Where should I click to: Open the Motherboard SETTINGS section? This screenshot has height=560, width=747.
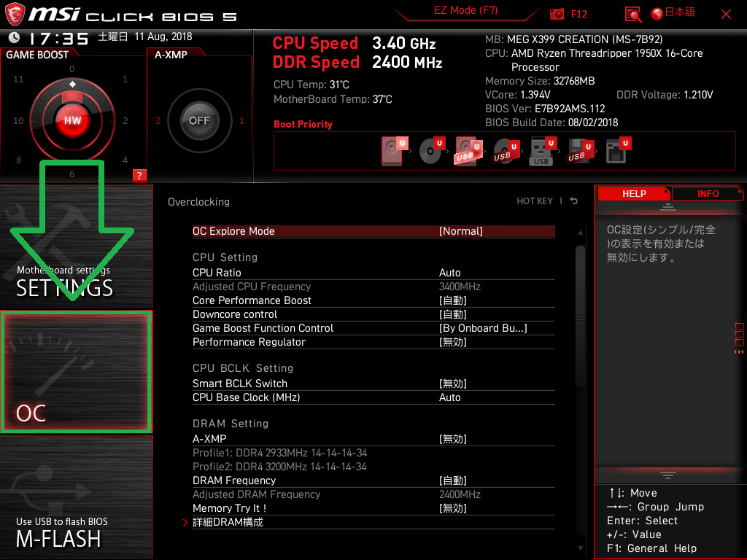(76, 246)
